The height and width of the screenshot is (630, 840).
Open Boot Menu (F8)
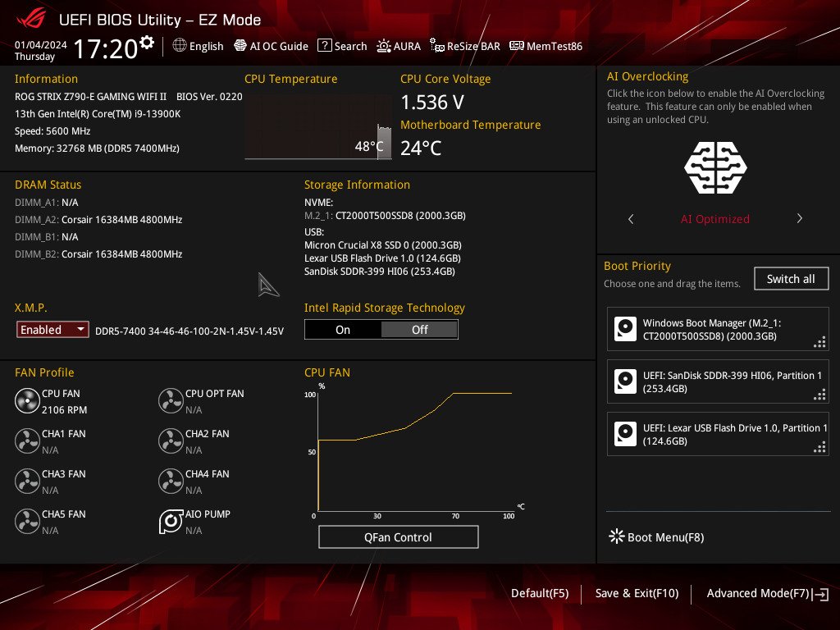pos(656,536)
